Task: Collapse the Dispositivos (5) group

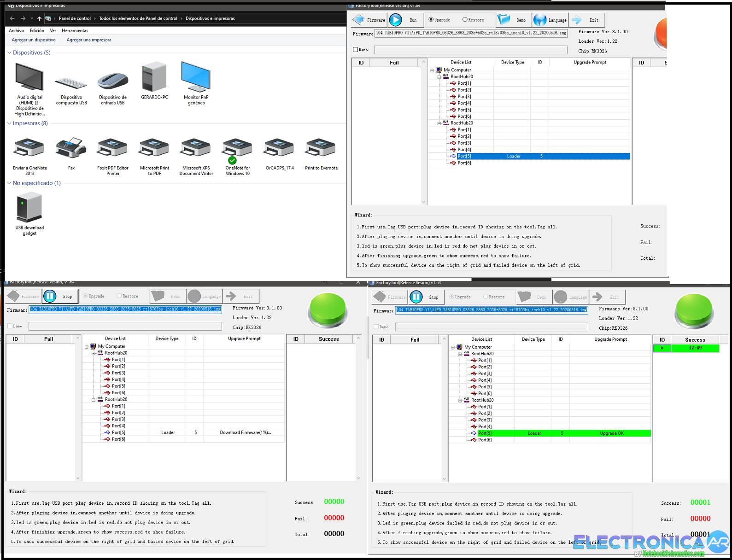Action: pyautogui.click(x=10, y=53)
